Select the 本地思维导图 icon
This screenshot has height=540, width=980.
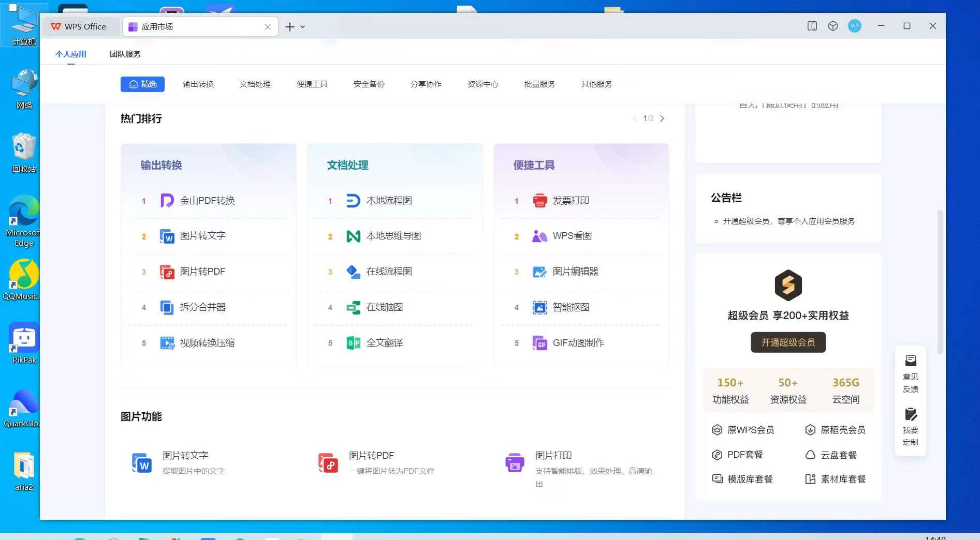[353, 236]
